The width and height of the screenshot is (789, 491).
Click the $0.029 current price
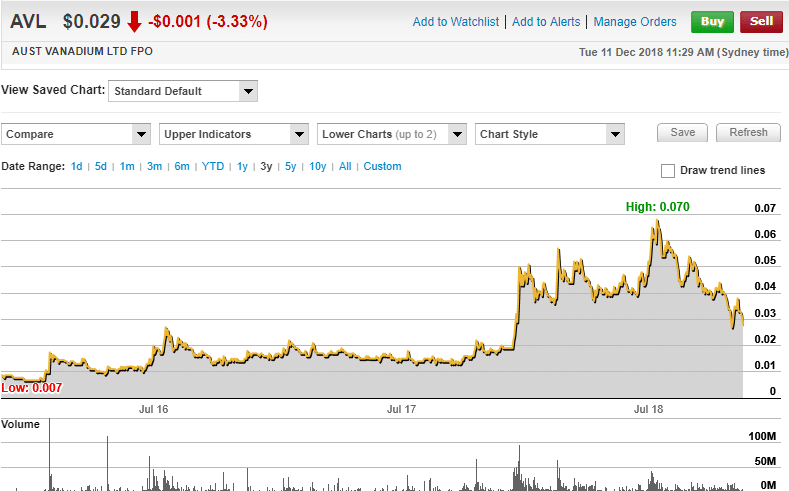pyautogui.click(x=92, y=22)
